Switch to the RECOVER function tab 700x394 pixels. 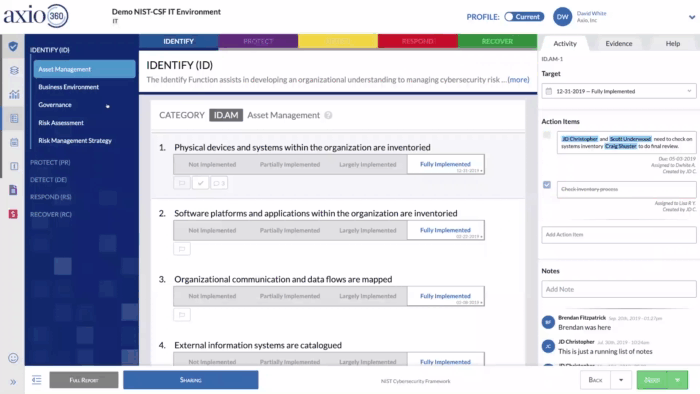coord(497,41)
